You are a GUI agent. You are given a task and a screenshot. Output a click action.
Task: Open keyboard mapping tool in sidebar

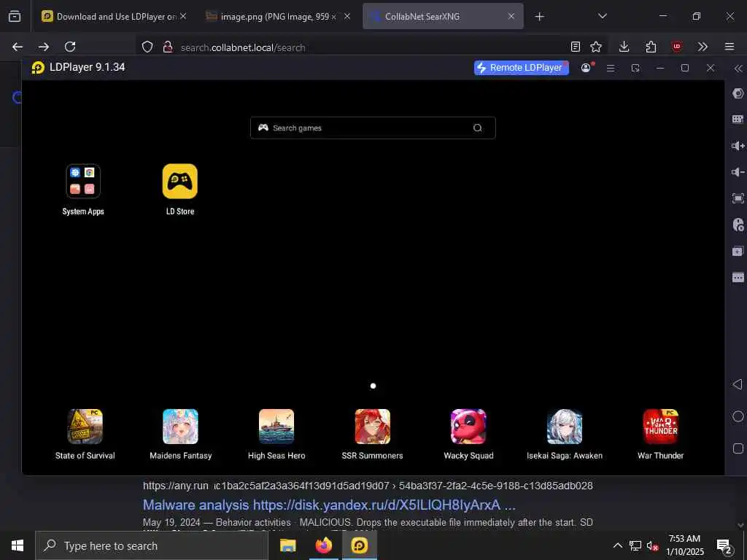click(x=738, y=119)
